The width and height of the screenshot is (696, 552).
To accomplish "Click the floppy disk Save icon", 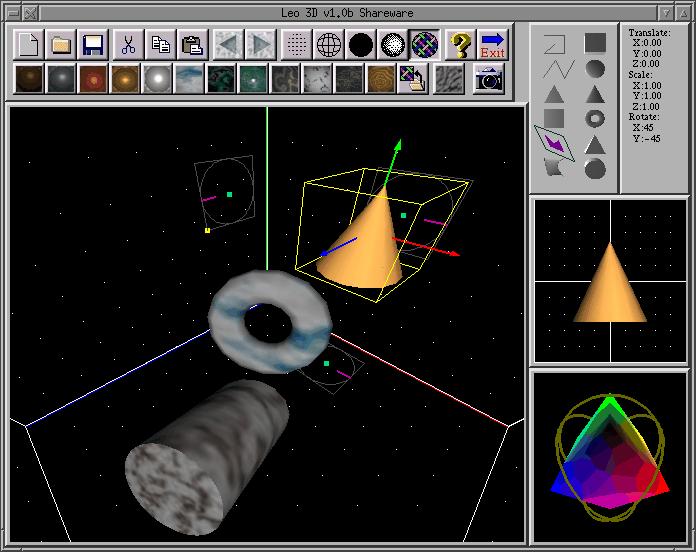I will pos(93,44).
